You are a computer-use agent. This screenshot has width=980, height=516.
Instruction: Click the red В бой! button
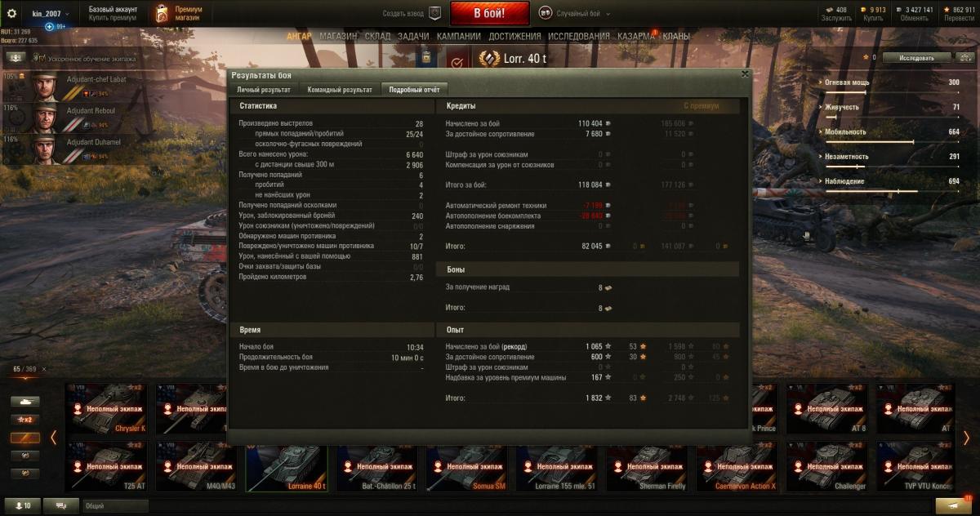coord(489,13)
